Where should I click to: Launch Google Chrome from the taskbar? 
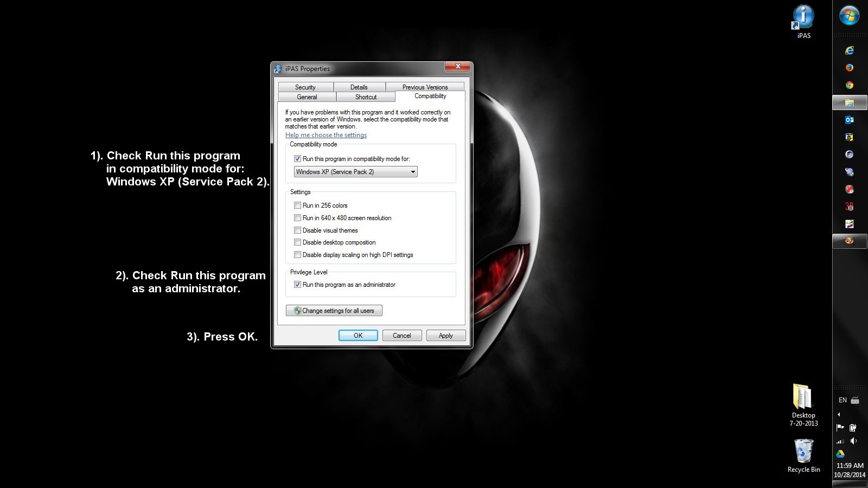tap(850, 85)
